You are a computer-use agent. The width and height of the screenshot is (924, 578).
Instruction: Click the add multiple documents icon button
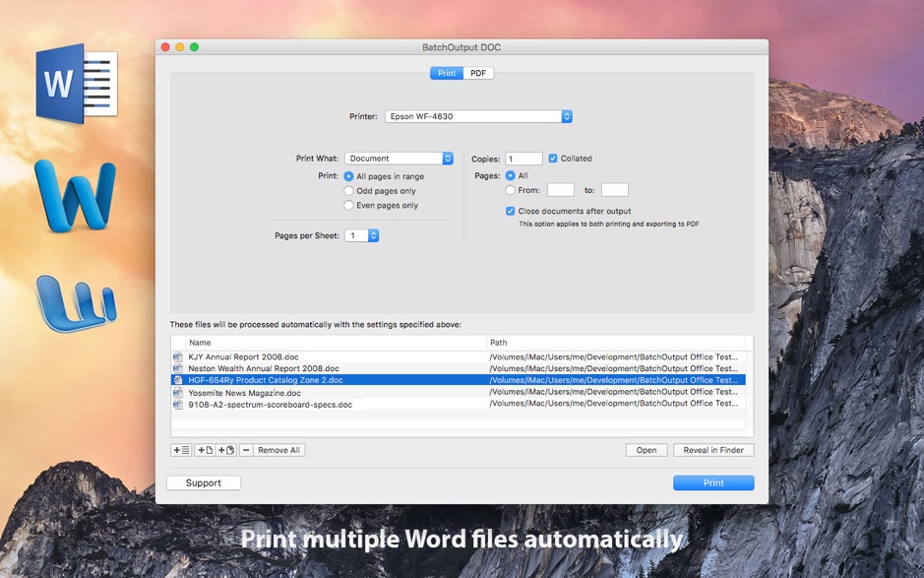point(226,450)
